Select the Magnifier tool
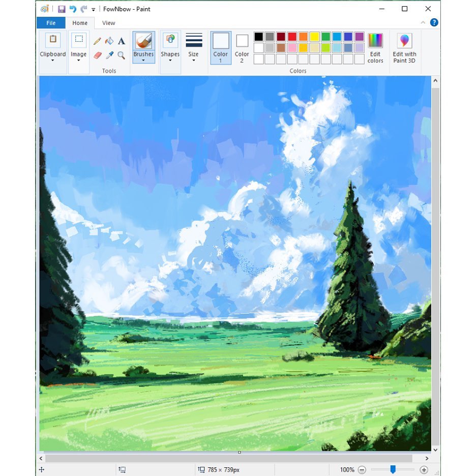This screenshot has width=476, height=476. (x=122, y=55)
